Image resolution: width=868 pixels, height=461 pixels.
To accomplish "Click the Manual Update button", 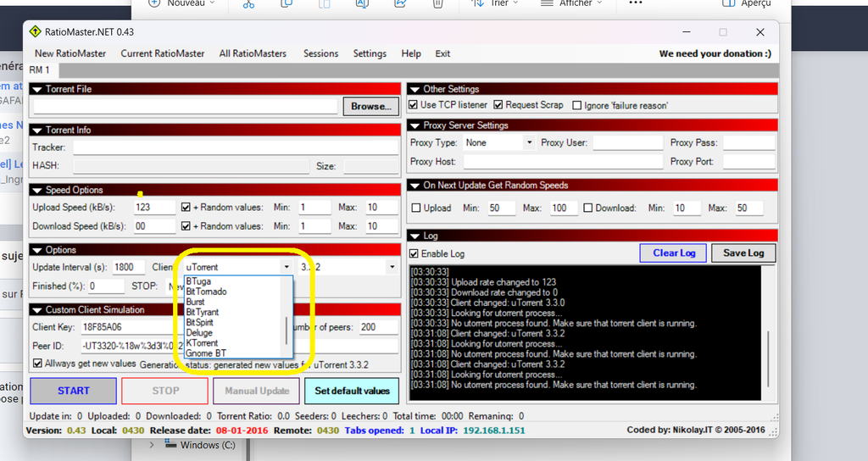I will click(256, 391).
